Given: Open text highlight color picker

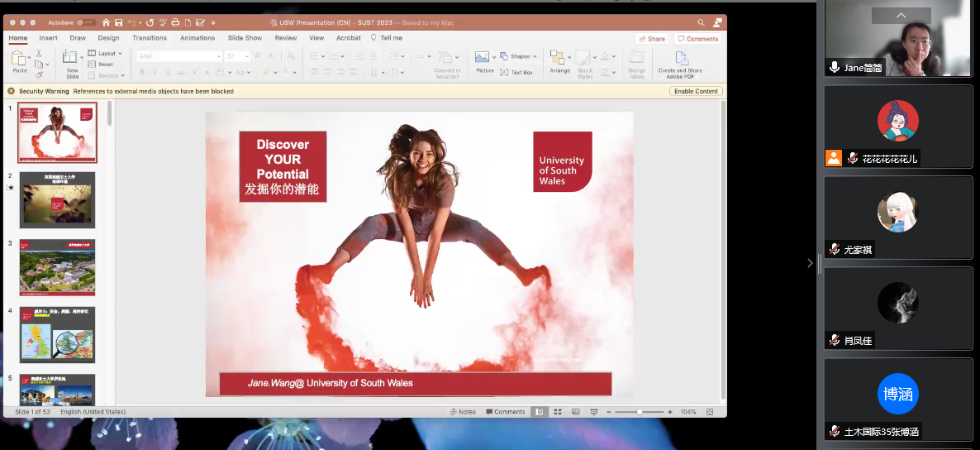Looking at the screenshot, I should pyautogui.click(x=267, y=73).
